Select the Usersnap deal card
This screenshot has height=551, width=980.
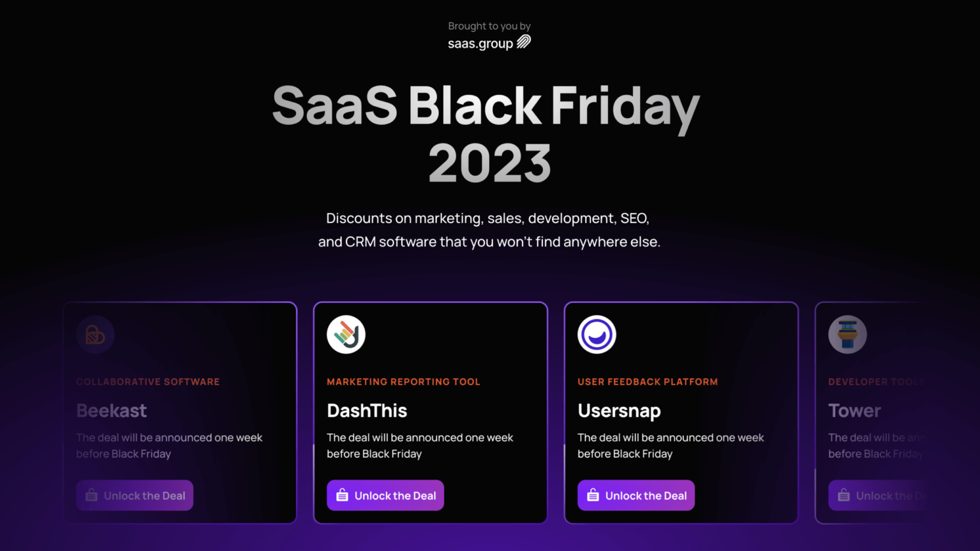(x=681, y=412)
